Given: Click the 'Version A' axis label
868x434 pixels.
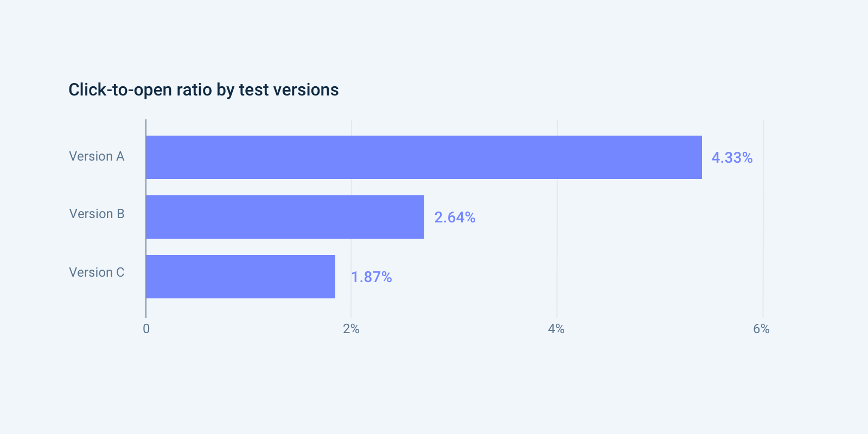Looking at the screenshot, I should pos(97,156).
